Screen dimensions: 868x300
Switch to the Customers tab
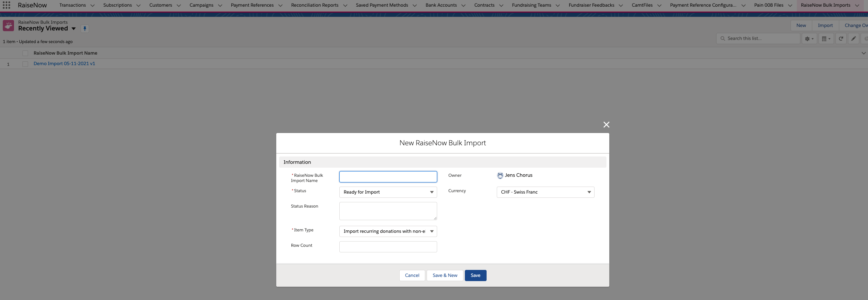(161, 5)
